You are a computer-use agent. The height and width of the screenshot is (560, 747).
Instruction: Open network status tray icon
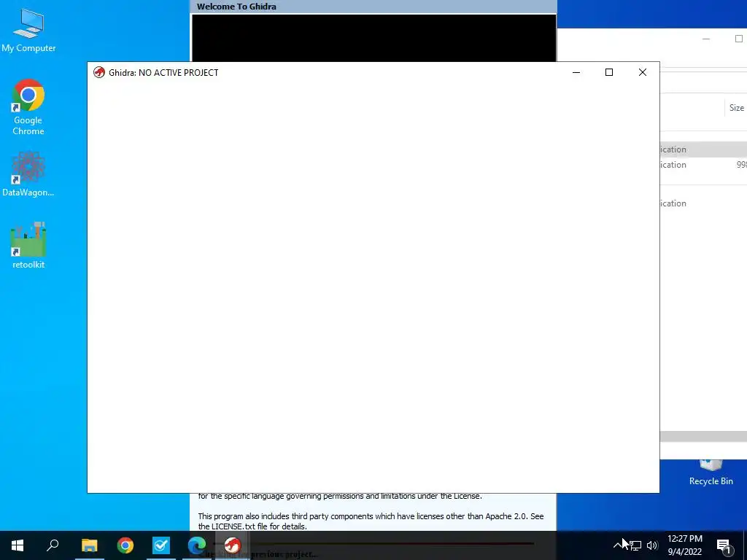635,545
